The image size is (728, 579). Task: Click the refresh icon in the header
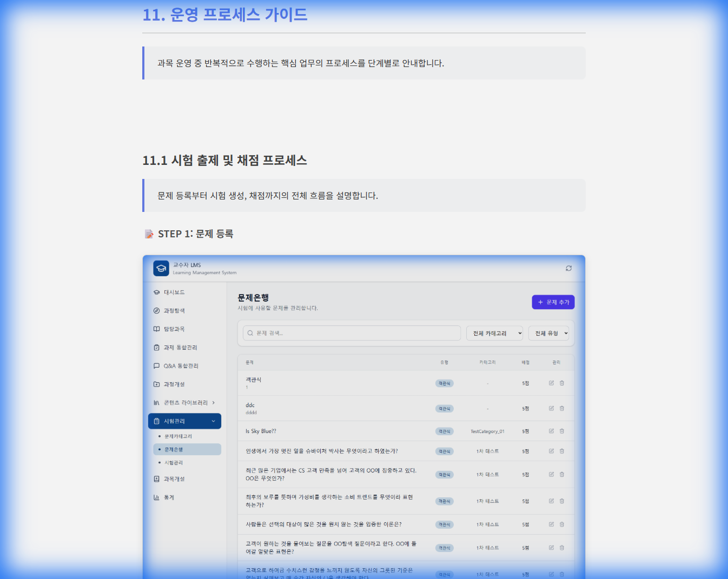(x=568, y=268)
